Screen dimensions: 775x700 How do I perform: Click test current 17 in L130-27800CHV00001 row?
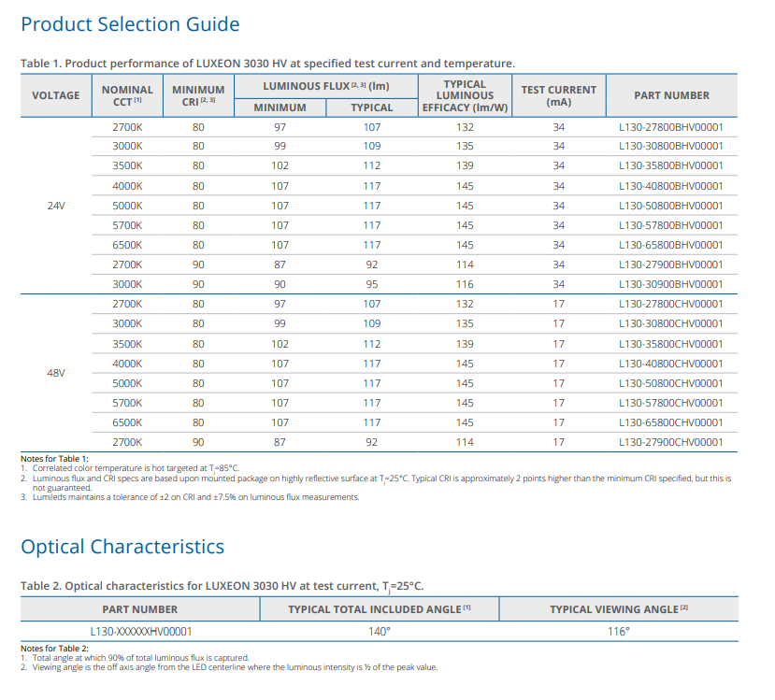pyautogui.click(x=558, y=305)
